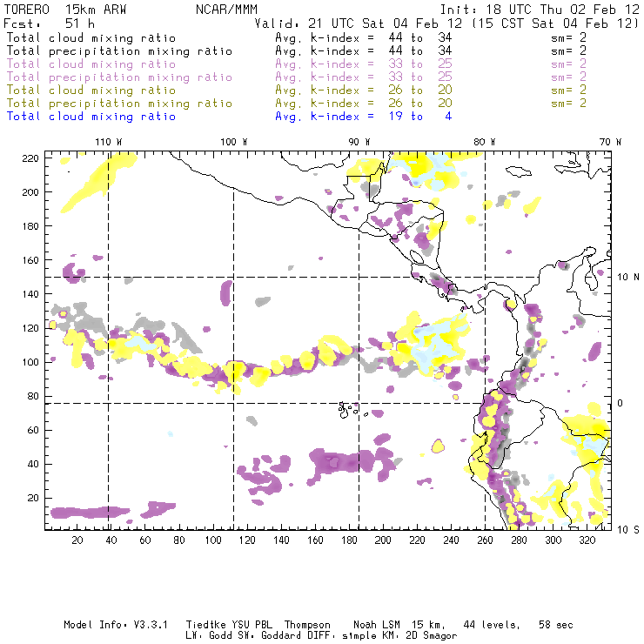Click the '10 N' latitude label
Viewport: 644px width, 644px height.
coord(628,278)
